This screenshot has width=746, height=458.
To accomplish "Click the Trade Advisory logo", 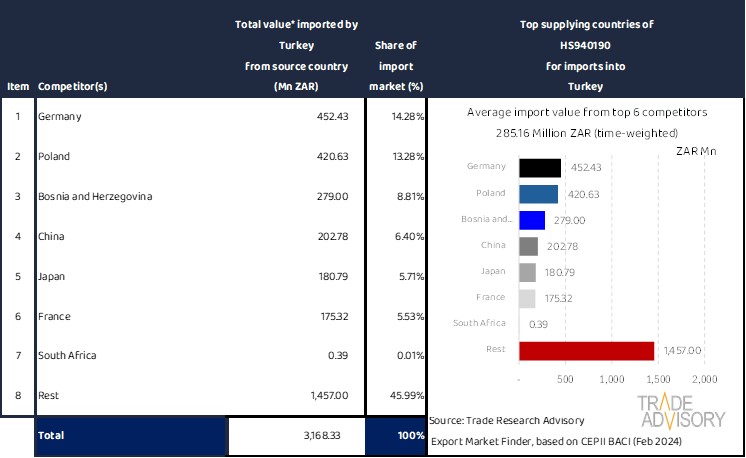I will click(x=681, y=411).
